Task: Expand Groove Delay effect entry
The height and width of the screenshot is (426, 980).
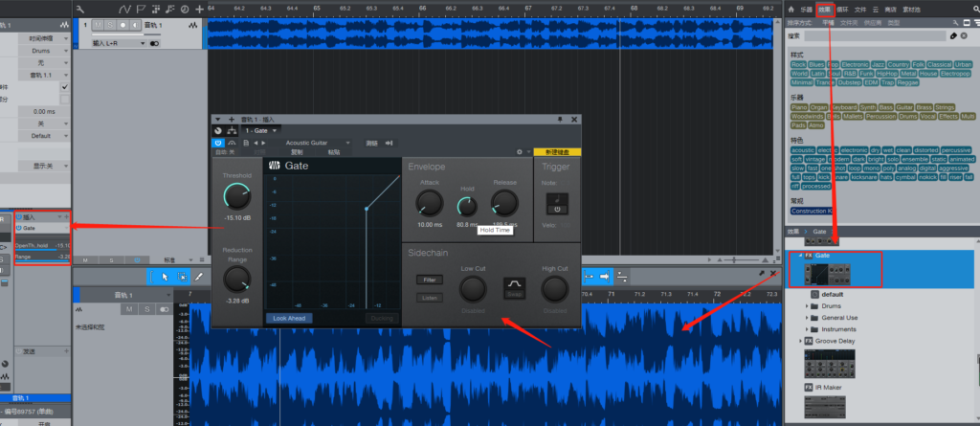Action: [801, 341]
